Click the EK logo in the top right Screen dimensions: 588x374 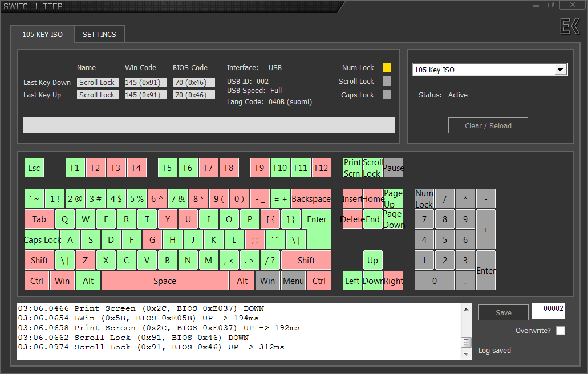click(x=569, y=26)
